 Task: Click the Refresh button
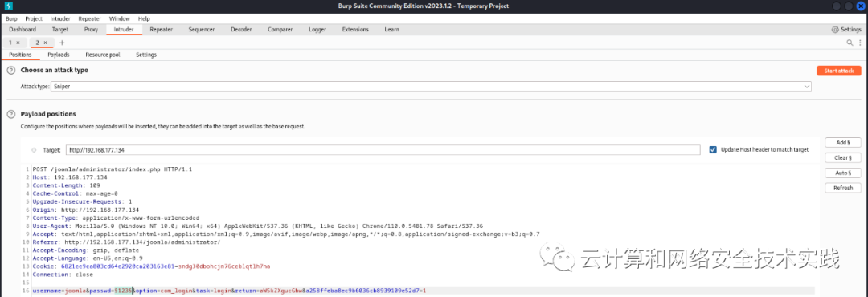point(843,188)
